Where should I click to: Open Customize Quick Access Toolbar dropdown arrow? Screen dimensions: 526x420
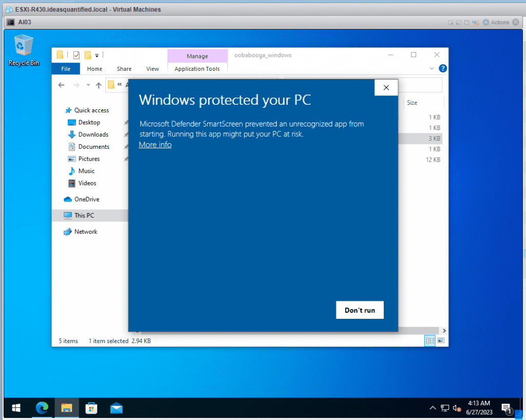click(x=97, y=55)
